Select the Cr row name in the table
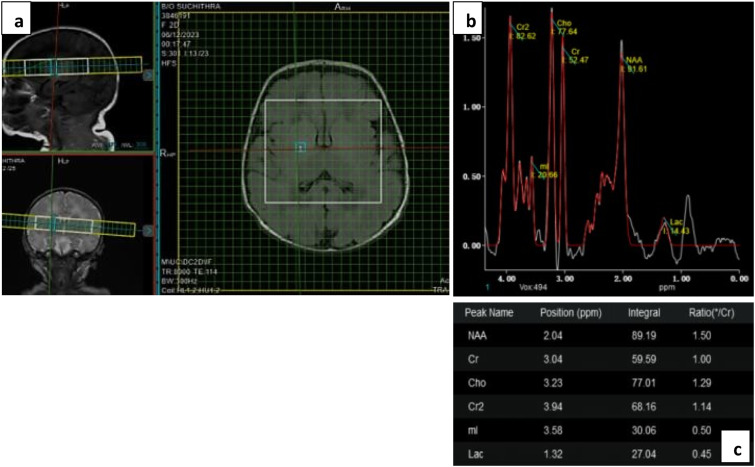The height and width of the screenshot is (467, 755). (472, 360)
